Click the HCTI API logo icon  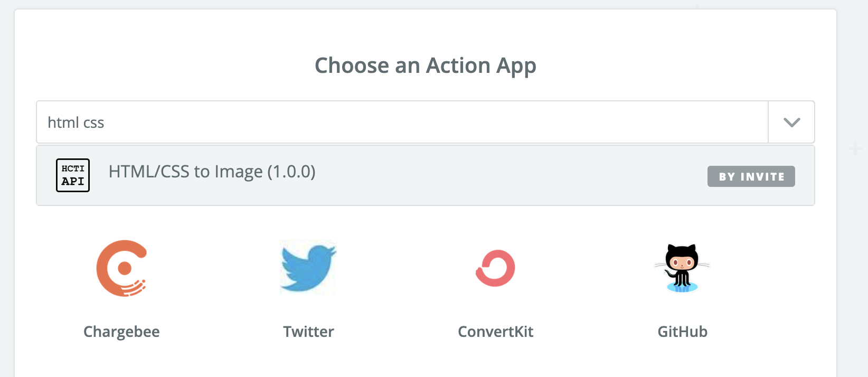[x=73, y=175]
